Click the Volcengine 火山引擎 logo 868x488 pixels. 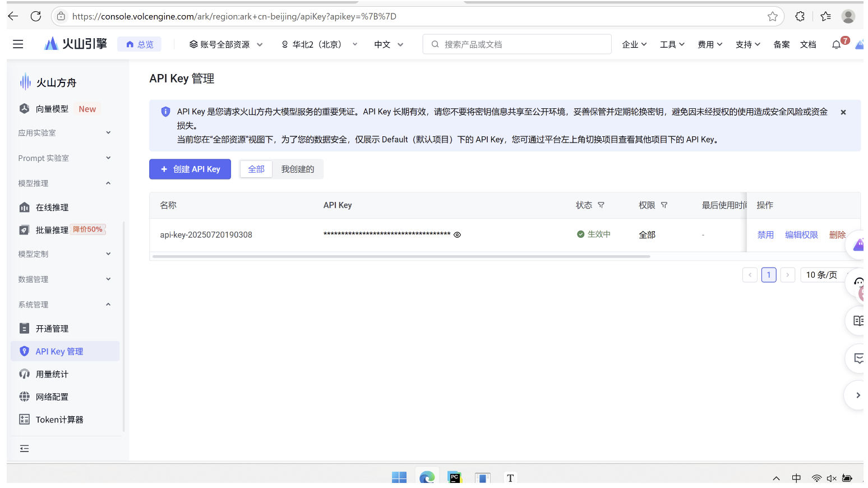[76, 44]
